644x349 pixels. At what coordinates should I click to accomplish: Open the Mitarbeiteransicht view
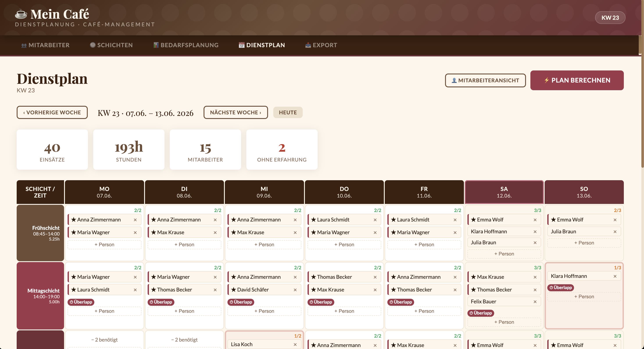[x=485, y=80]
